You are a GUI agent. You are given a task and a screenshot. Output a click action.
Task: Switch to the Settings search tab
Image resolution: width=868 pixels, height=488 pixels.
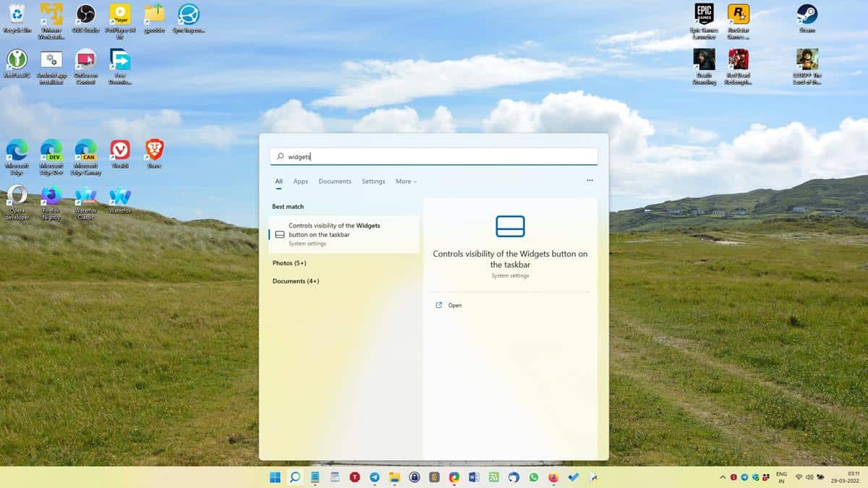tap(373, 181)
